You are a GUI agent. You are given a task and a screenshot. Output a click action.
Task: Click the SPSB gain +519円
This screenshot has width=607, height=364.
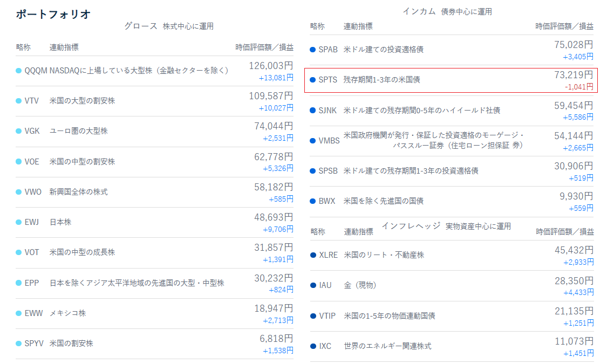click(581, 178)
